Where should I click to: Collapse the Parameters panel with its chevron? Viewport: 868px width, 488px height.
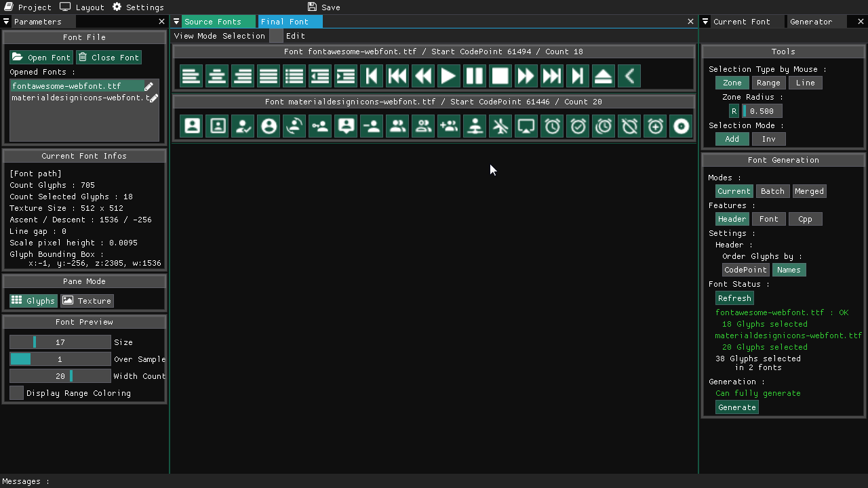click(x=6, y=21)
